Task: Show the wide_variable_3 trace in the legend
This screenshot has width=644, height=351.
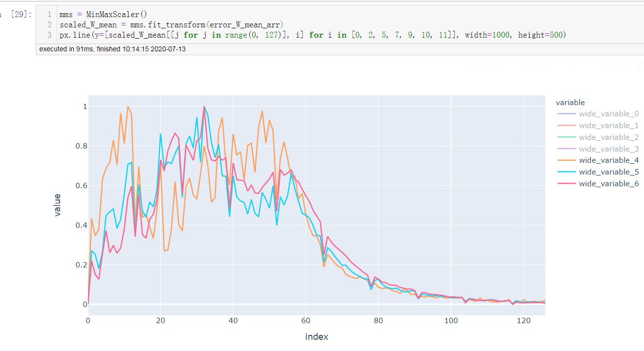Action: (608, 148)
